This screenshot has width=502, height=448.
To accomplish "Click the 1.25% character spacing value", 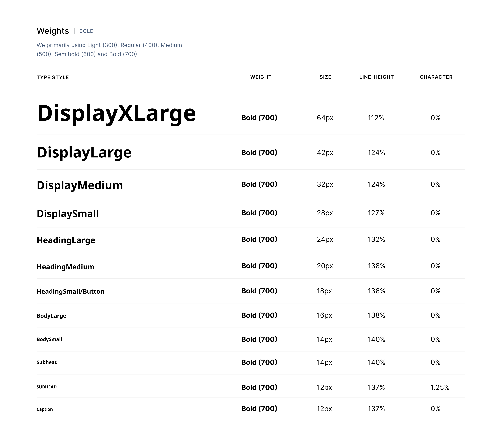I will click(440, 388).
